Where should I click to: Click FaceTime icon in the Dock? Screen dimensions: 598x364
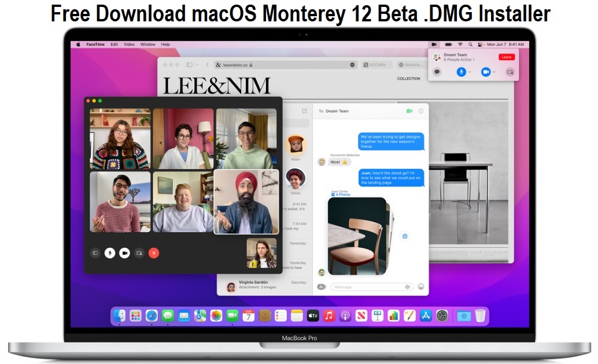(x=232, y=315)
